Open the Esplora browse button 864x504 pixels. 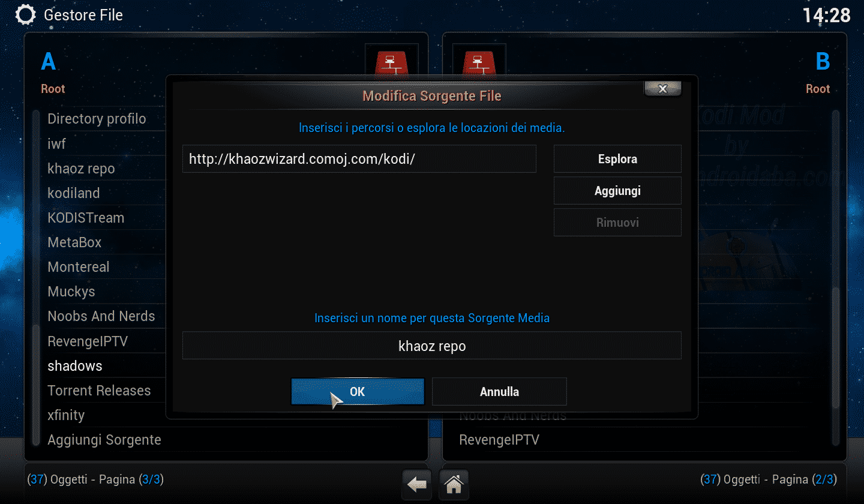tap(617, 159)
